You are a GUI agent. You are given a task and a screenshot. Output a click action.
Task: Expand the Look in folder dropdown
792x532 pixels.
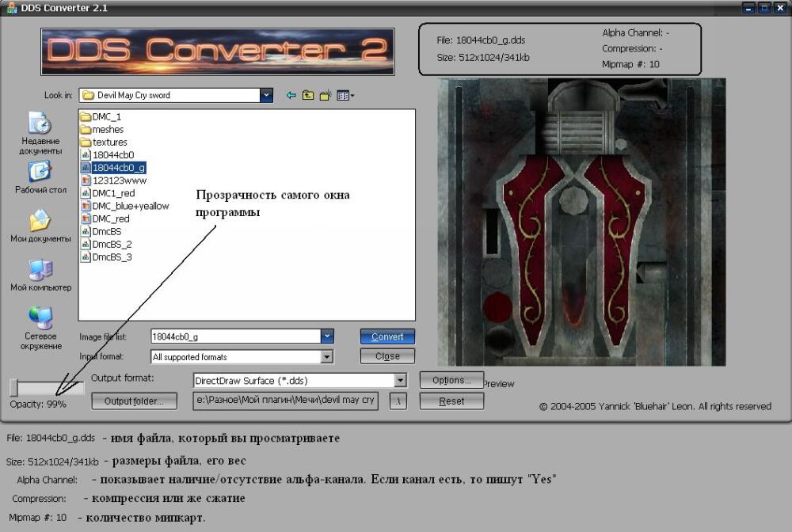click(x=266, y=95)
